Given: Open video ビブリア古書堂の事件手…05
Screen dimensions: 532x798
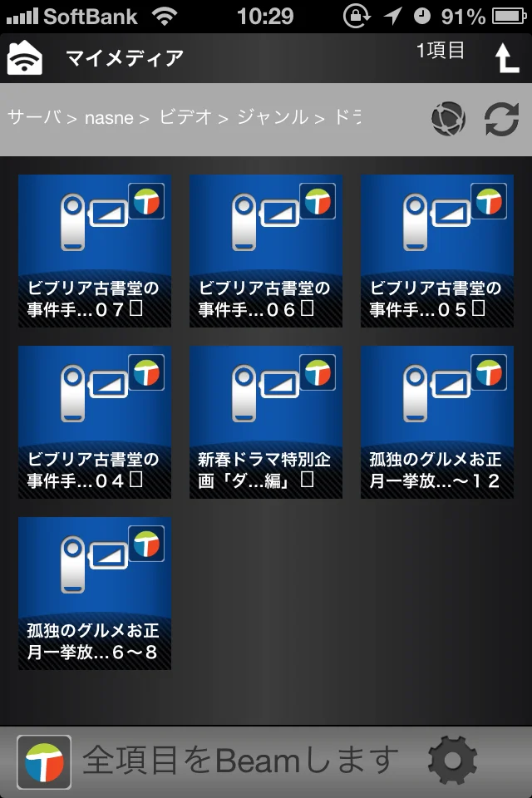Looking at the screenshot, I should (x=436, y=251).
